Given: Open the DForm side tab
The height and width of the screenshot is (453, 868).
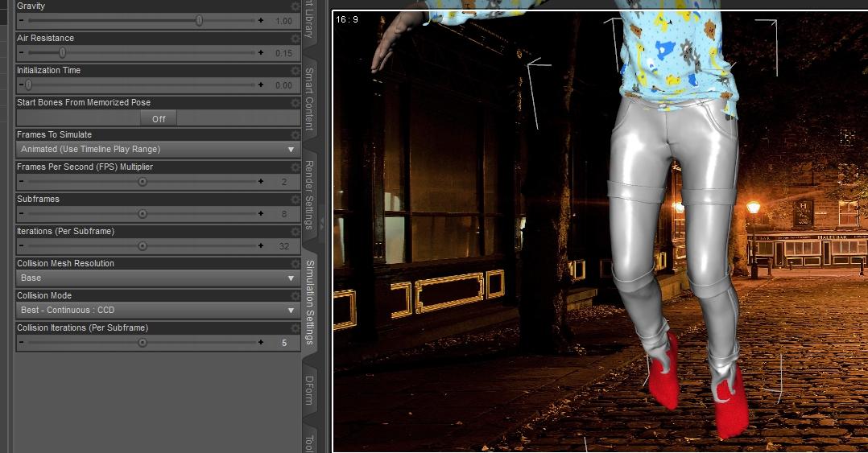Looking at the screenshot, I should pyautogui.click(x=309, y=390).
